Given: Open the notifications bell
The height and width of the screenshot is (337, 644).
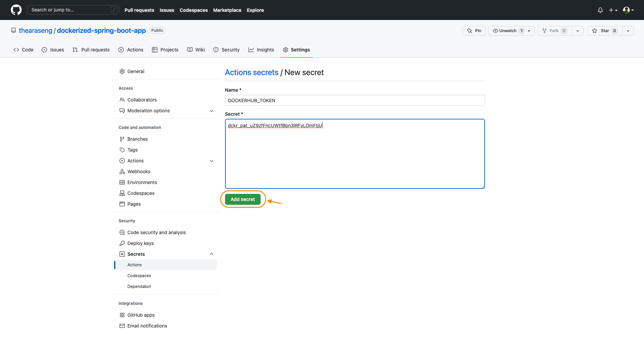Looking at the screenshot, I should [600, 10].
